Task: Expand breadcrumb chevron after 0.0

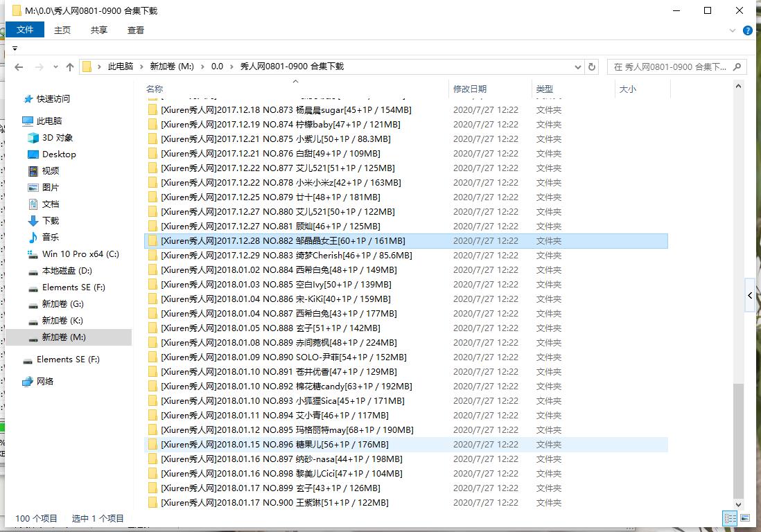Action: [x=231, y=67]
